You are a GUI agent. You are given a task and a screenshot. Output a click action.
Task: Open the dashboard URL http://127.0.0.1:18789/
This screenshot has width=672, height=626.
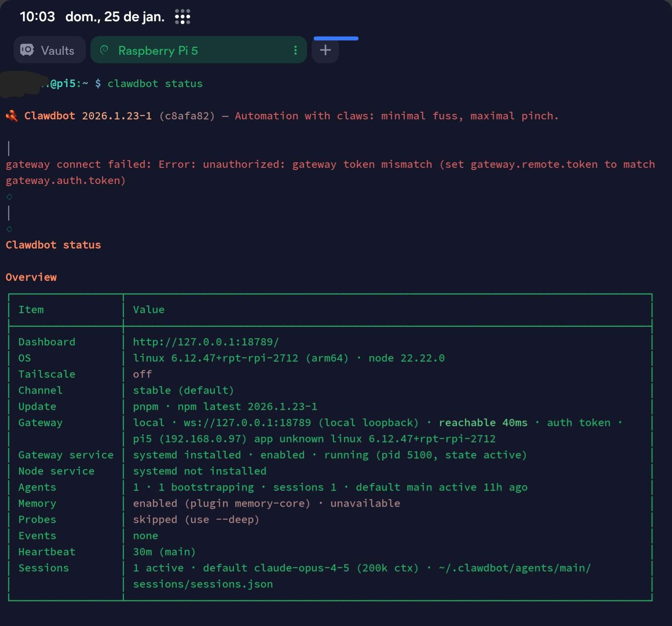(206, 342)
